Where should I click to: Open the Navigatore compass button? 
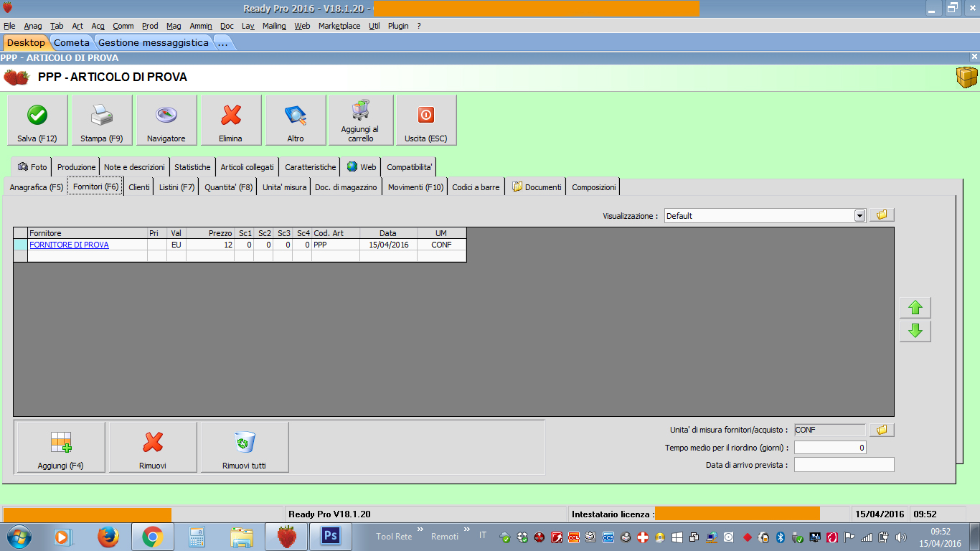166,121
